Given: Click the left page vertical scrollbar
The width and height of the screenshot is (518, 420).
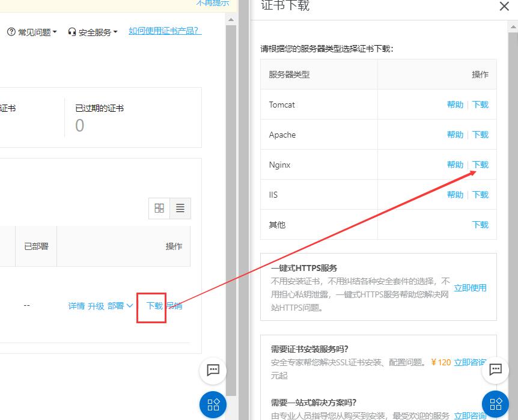Looking at the screenshot, I should point(231,210).
